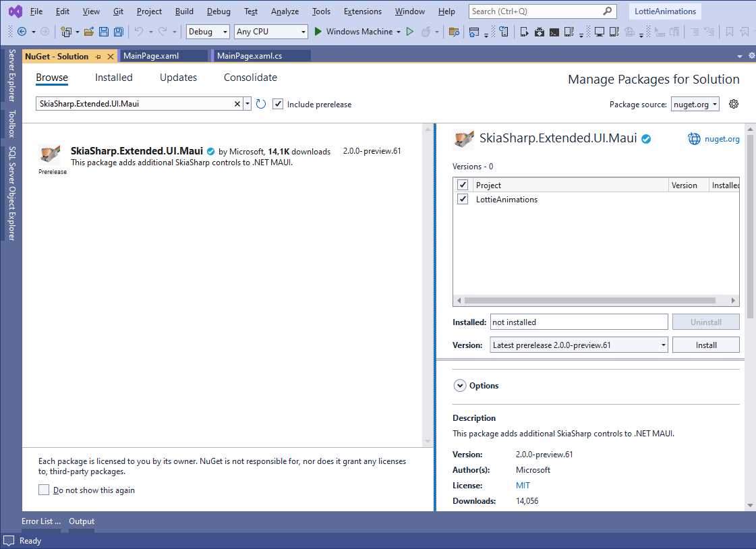Click the Save icon in the toolbar
This screenshot has height=549, width=756.
tap(103, 31)
